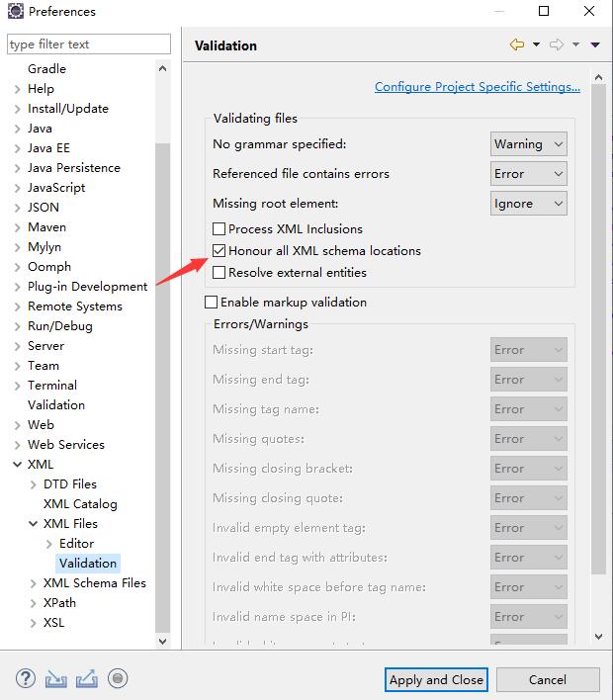
Task: Enable Process XML Inclusions checkbox
Action: pyautogui.click(x=219, y=229)
